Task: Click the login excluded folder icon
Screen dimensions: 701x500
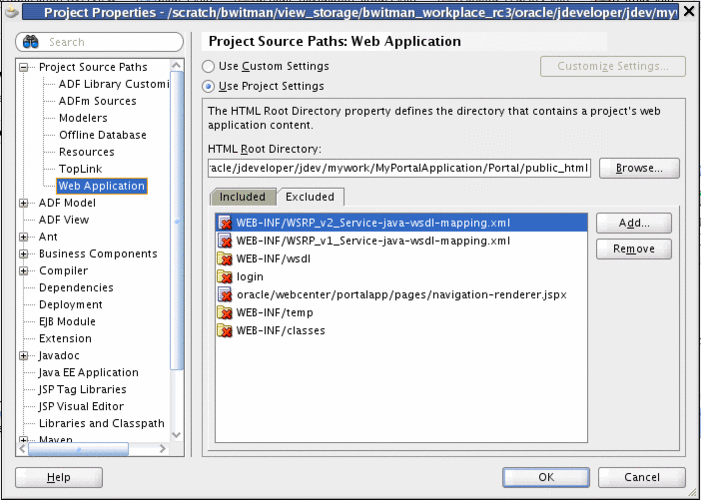Action: coord(224,277)
